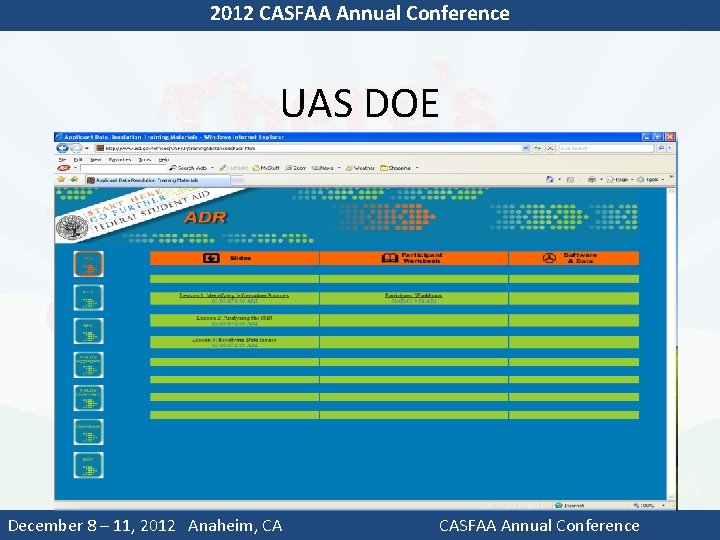Click the Refresh page icon
The image size is (720, 540).
(537, 148)
